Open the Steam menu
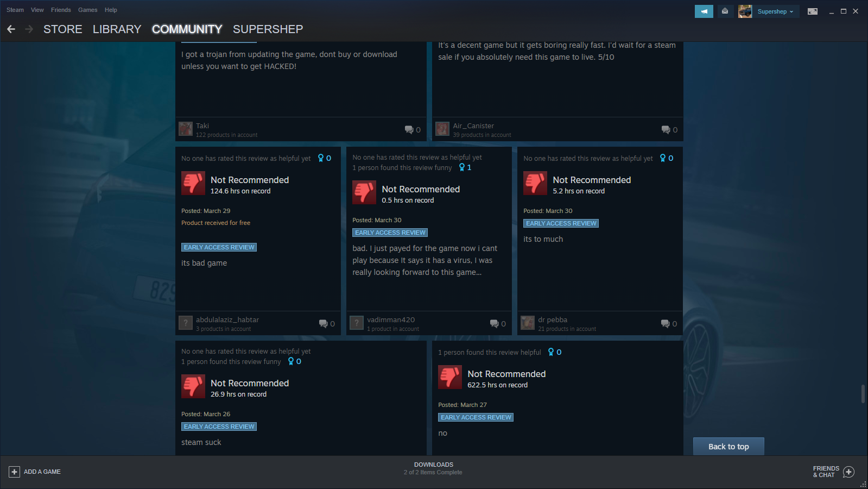Image resolution: width=868 pixels, height=489 pixels. tap(15, 10)
